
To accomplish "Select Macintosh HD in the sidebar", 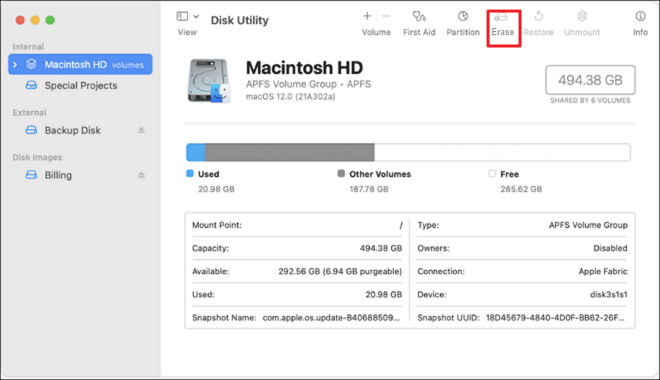I will (x=80, y=64).
